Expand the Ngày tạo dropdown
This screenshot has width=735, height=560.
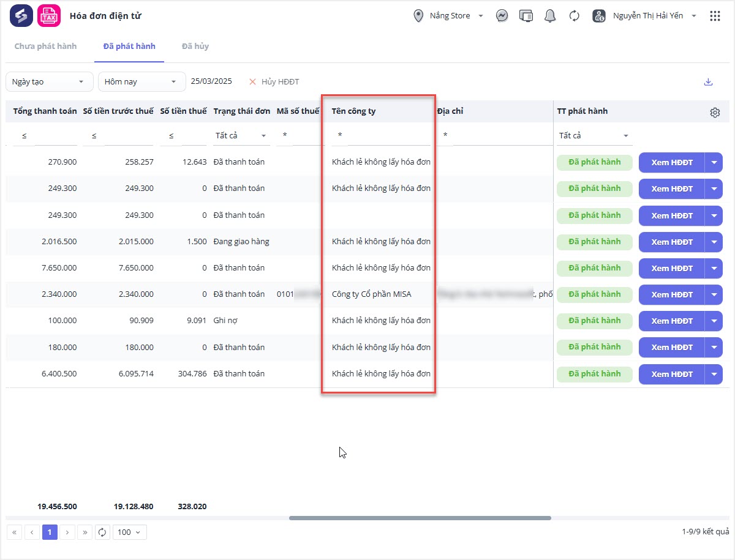click(x=49, y=82)
